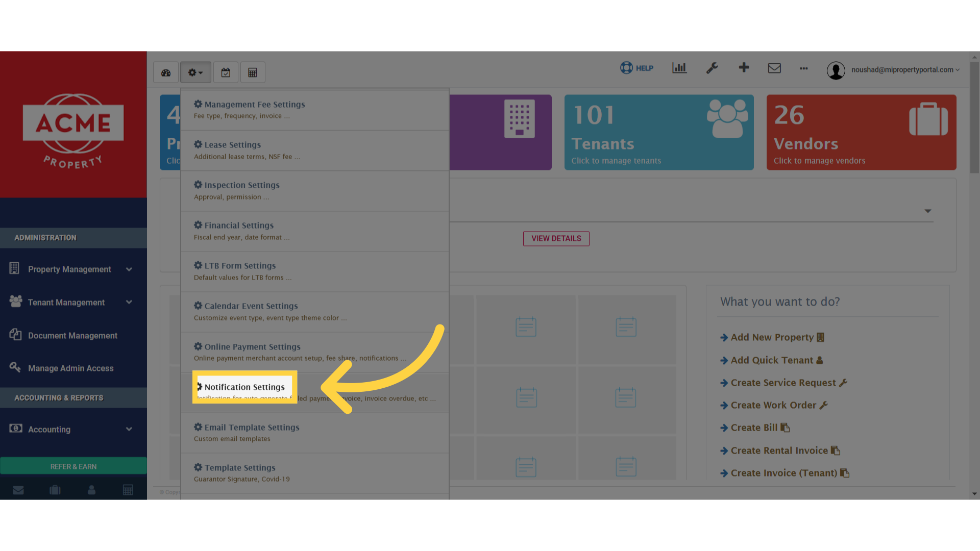
Task: Click the vendors briefcase icon on card
Action: pos(928,119)
